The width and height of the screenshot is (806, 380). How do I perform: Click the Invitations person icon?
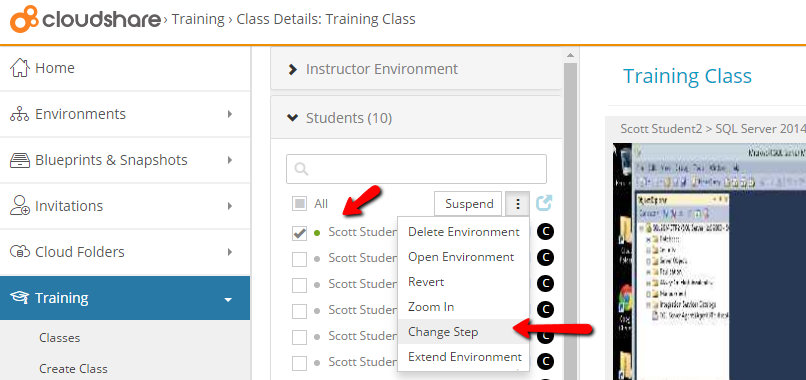click(x=20, y=206)
